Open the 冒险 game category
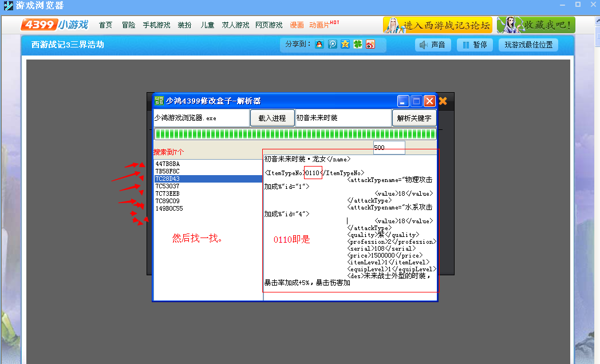This screenshot has height=364, width=600. point(129,25)
